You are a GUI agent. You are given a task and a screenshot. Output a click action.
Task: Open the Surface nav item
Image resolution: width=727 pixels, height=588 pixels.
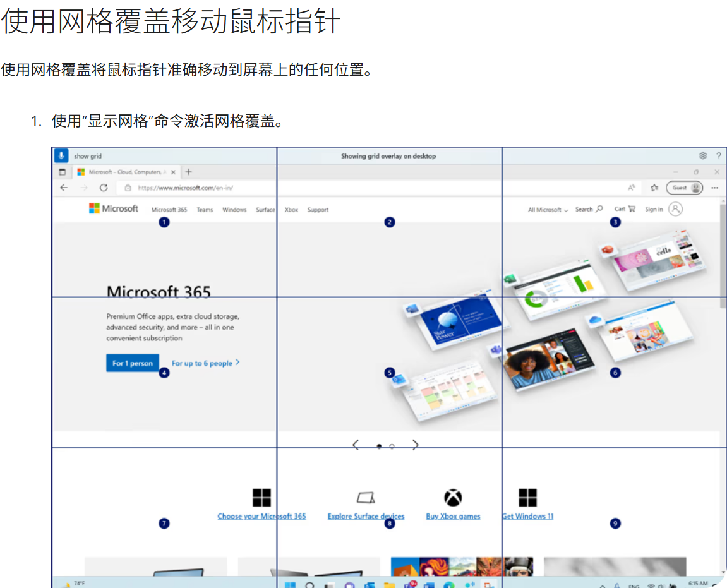click(x=266, y=210)
